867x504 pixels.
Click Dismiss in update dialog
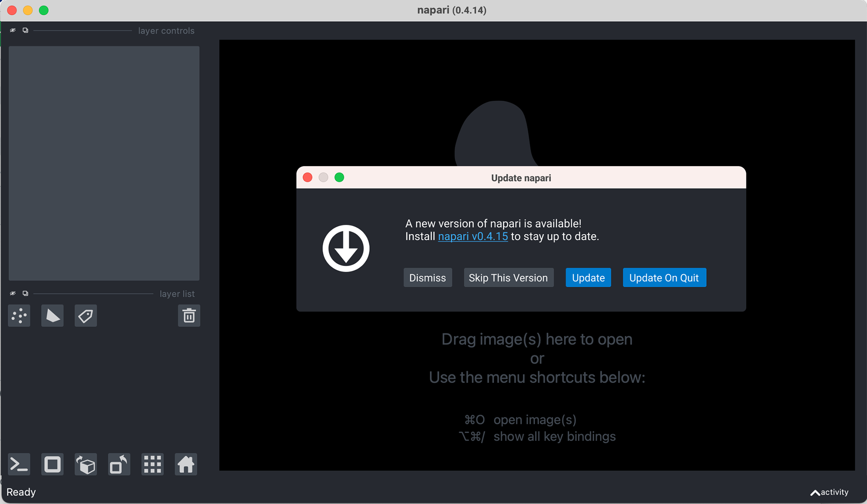(x=427, y=278)
